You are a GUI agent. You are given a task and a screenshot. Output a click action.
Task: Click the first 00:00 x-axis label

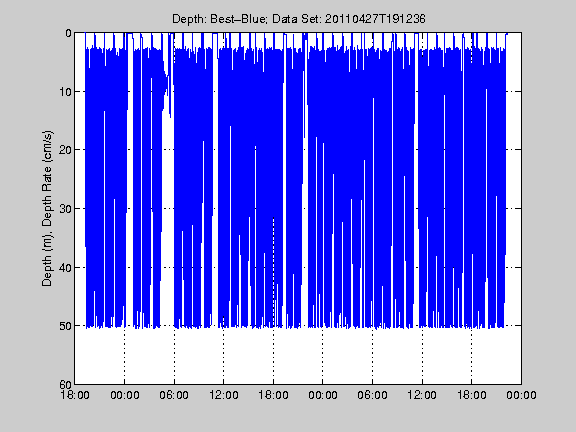(125, 395)
